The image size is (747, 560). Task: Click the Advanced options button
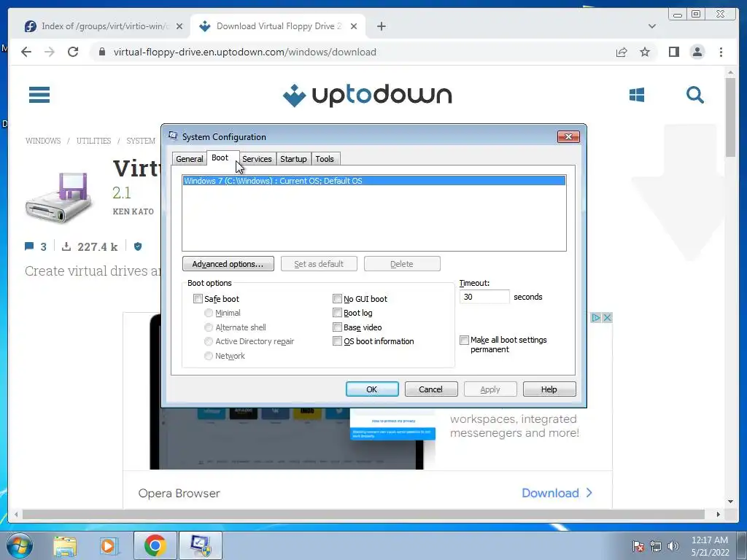click(228, 264)
